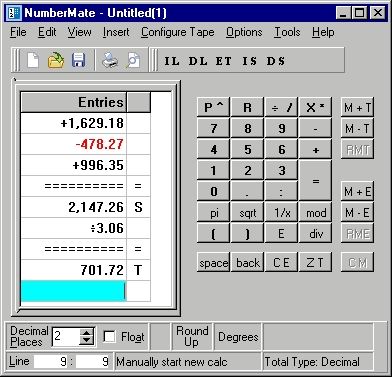Click the ET toolbar button
Screen dimensions: 392x377
coord(223,61)
